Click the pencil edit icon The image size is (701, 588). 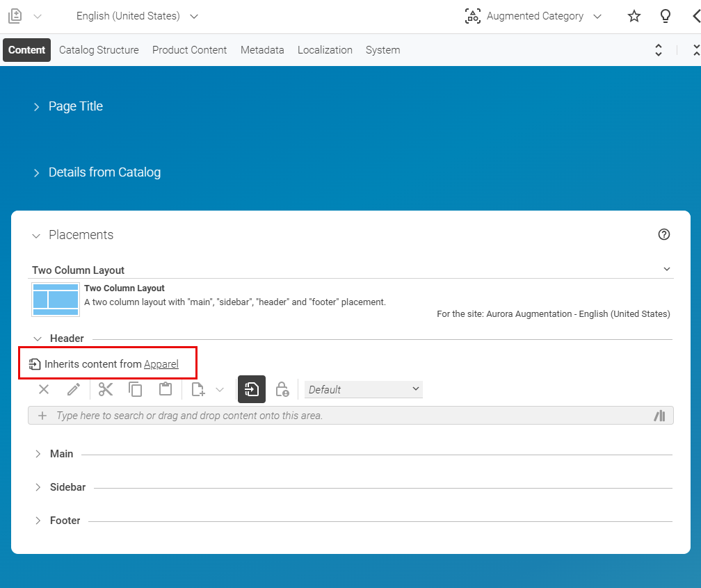(x=74, y=389)
